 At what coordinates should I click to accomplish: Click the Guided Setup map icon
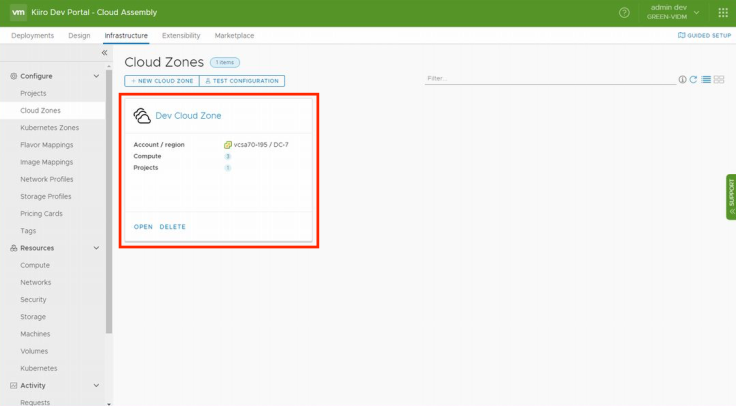click(x=682, y=35)
